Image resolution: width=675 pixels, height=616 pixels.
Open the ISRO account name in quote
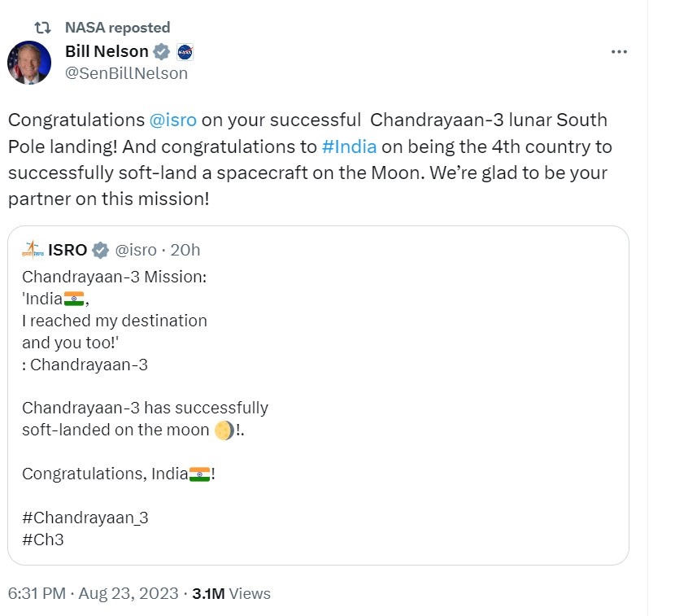pos(67,249)
